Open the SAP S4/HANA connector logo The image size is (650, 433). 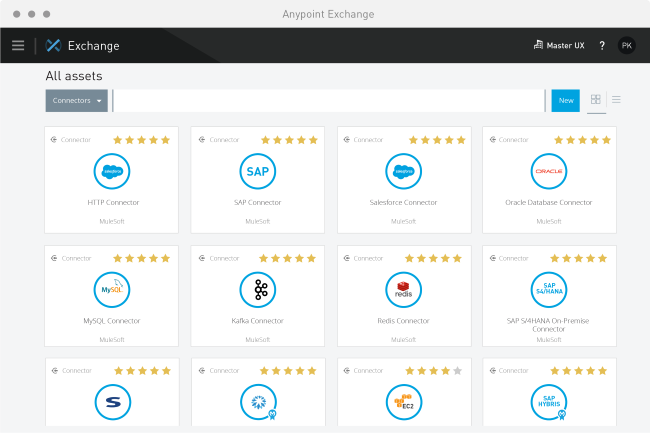point(549,290)
